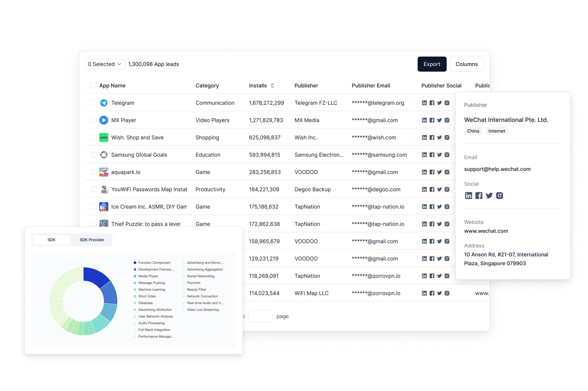Expand the 0 Selected dropdown filter

pyautogui.click(x=103, y=64)
